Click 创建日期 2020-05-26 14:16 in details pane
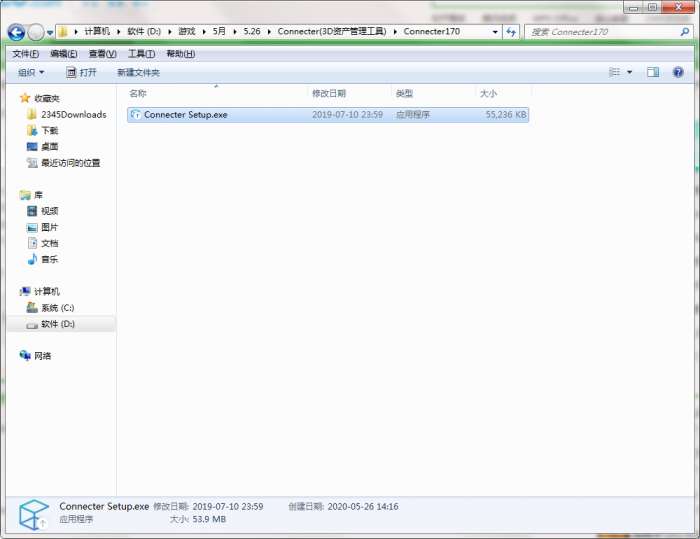This screenshot has height=539, width=700. (x=343, y=506)
